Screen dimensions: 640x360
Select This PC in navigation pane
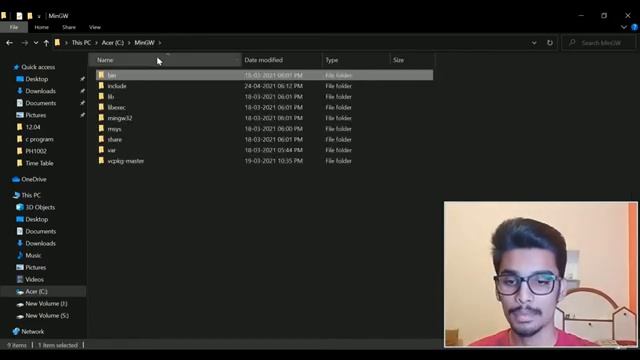pyautogui.click(x=31, y=195)
